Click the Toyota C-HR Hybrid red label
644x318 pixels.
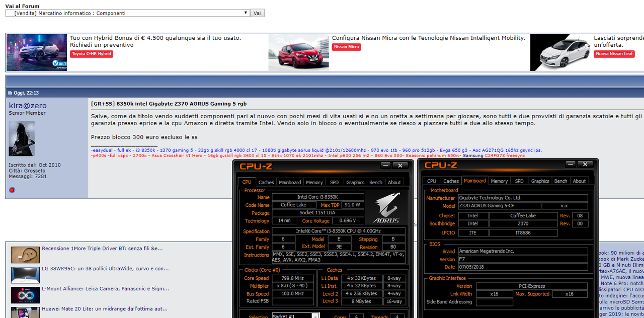pos(91,54)
